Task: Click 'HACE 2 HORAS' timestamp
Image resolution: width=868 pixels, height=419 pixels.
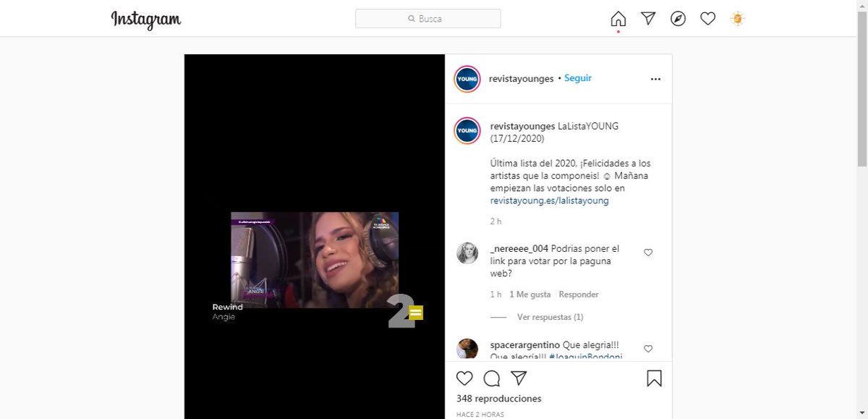Action: (480, 415)
